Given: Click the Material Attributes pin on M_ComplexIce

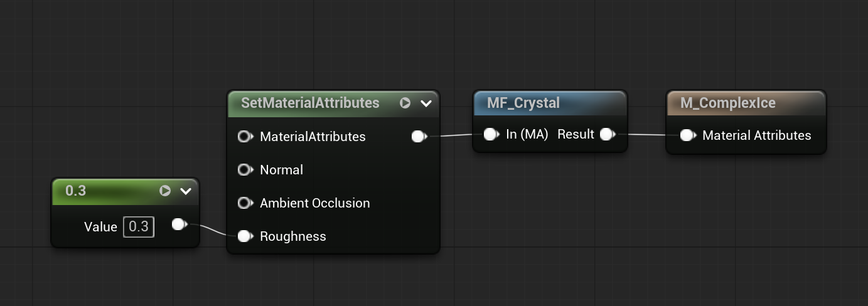Looking at the screenshot, I should coord(687,135).
